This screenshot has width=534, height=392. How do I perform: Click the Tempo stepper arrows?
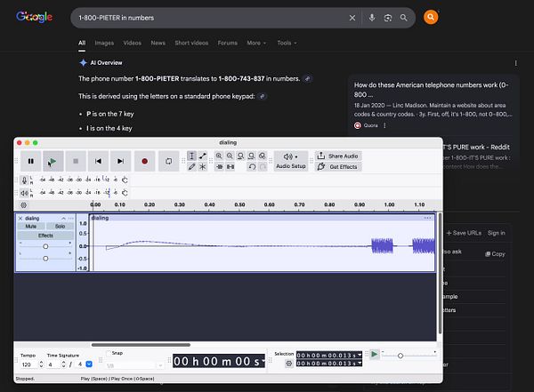pyautogui.click(x=41, y=364)
